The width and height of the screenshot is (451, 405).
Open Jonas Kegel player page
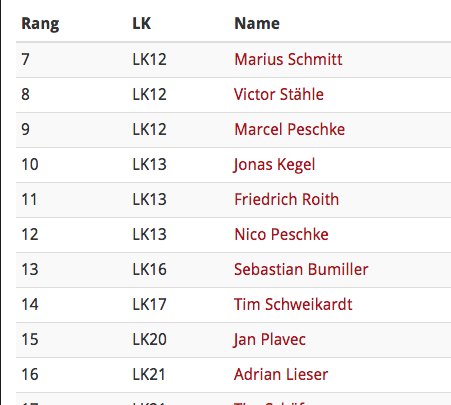(x=274, y=165)
